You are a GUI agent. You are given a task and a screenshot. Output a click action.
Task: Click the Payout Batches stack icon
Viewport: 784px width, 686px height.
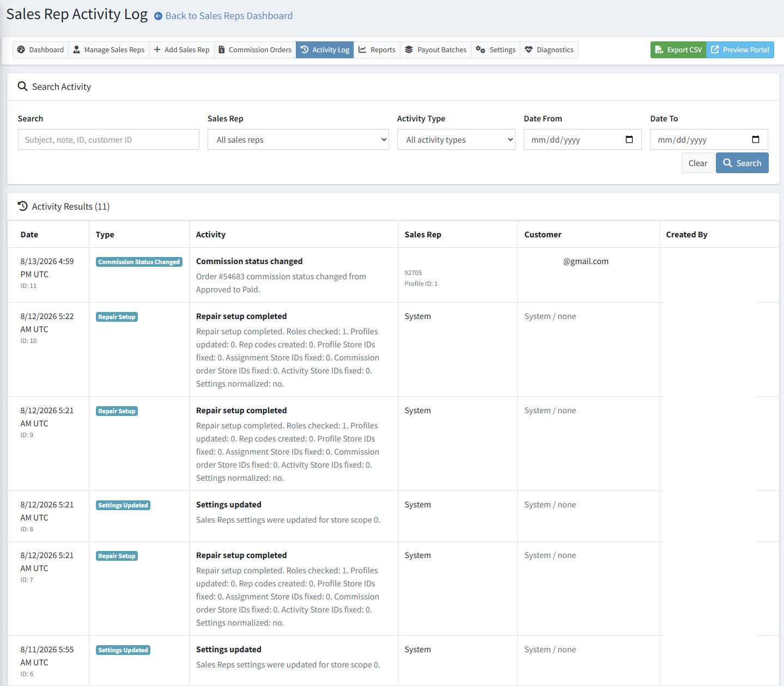coord(409,50)
